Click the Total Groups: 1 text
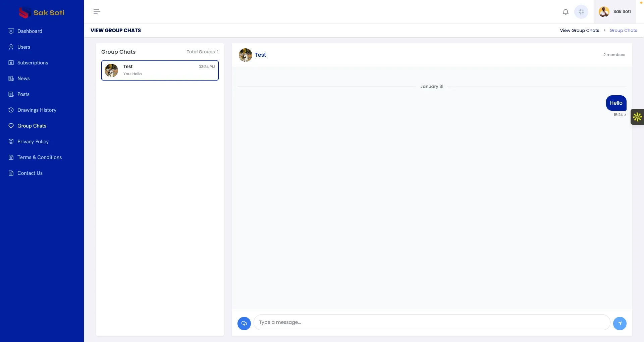The height and width of the screenshot is (342, 644). (x=203, y=52)
